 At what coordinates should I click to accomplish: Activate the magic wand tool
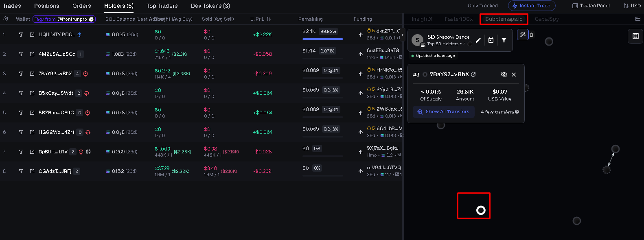[523, 35]
